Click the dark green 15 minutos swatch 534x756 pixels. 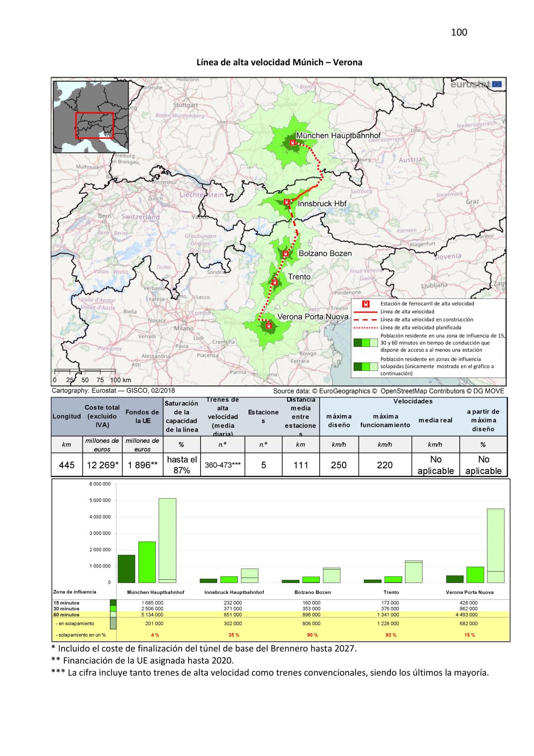pos(113,603)
